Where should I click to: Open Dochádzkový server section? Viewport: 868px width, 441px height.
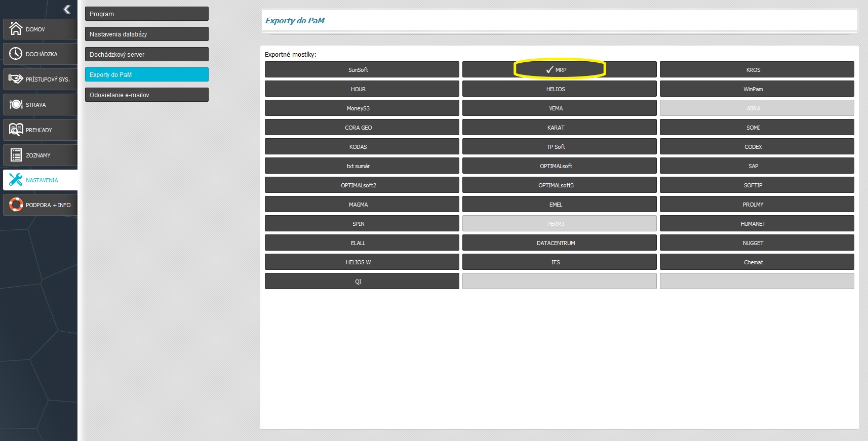point(147,54)
